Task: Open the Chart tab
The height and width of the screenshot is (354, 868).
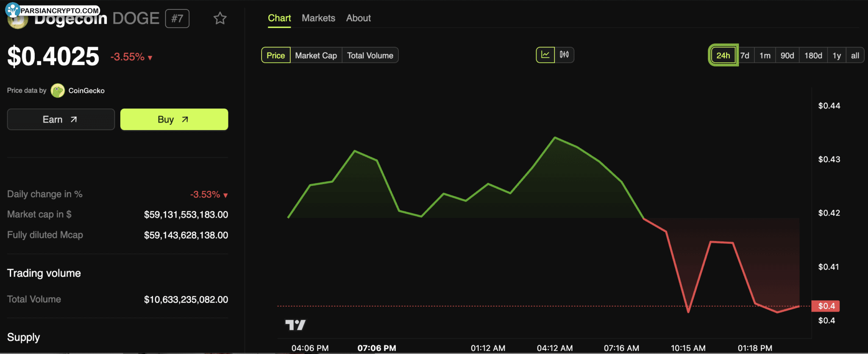Action: point(279,18)
